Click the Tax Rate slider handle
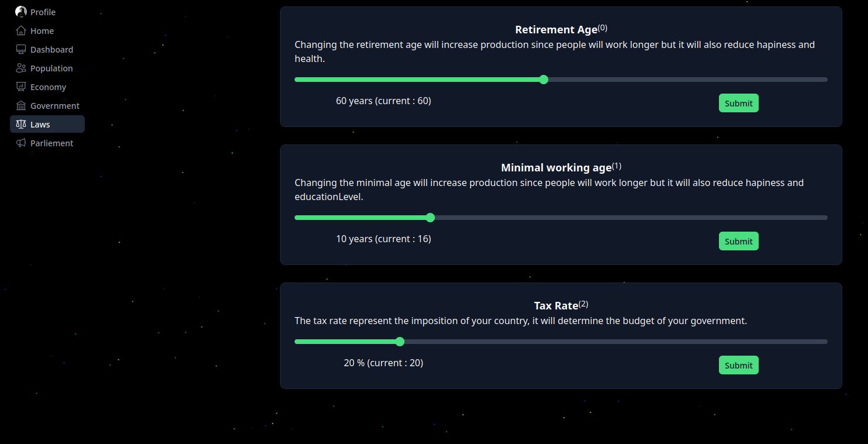This screenshot has height=444, width=868. point(400,342)
